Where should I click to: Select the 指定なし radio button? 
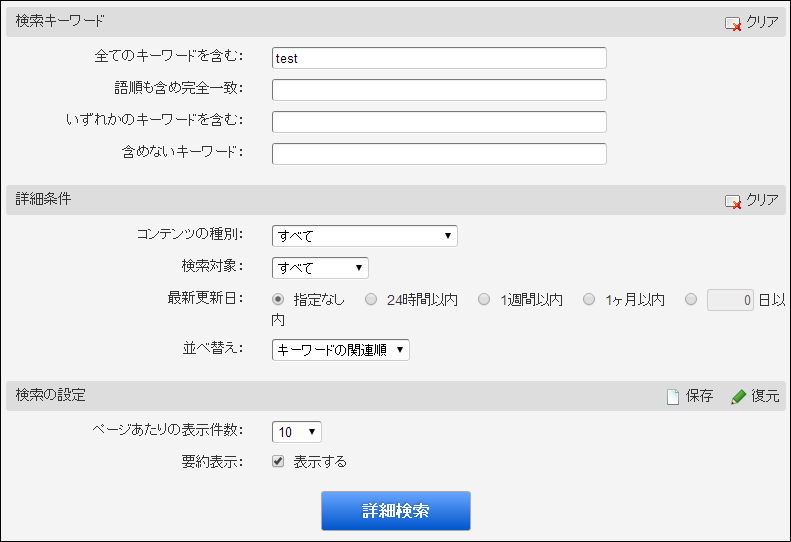click(278, 299)
